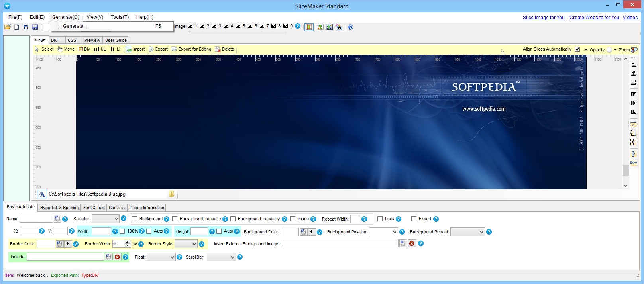This screenshot has height=284, width=644.
Task: Tick the Lock checkbox
Action: click(x=380, y=219)
